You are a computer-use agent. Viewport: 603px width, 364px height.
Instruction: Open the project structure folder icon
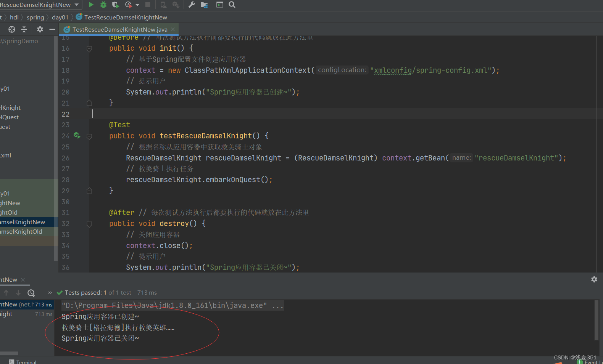click(x=204, y=5)
